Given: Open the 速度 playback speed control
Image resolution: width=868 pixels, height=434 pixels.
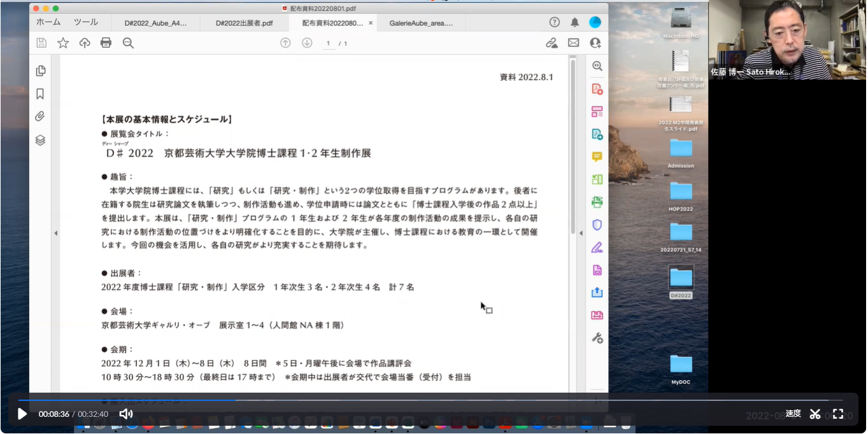Looking at the screenshot, I should [793, 414].
